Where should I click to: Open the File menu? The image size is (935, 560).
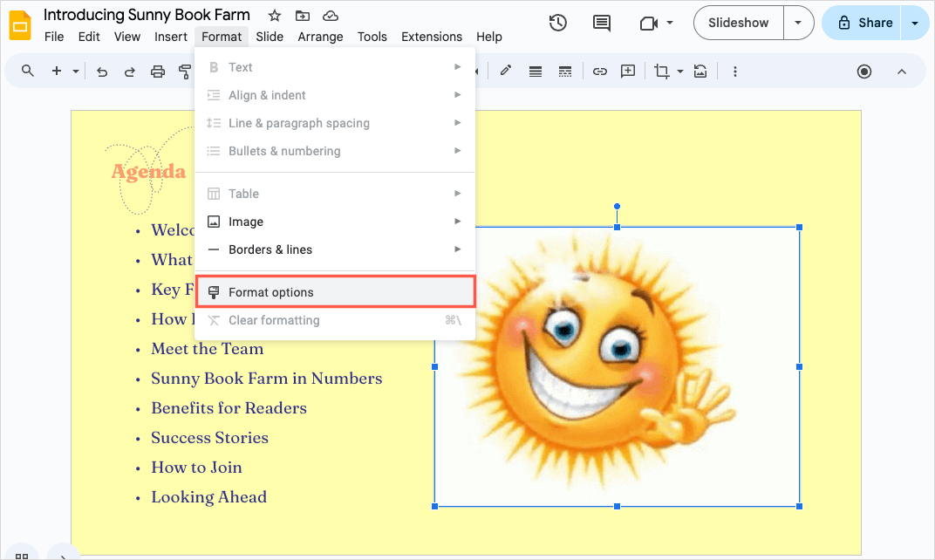pyautogui.click(x=54, y=37)
